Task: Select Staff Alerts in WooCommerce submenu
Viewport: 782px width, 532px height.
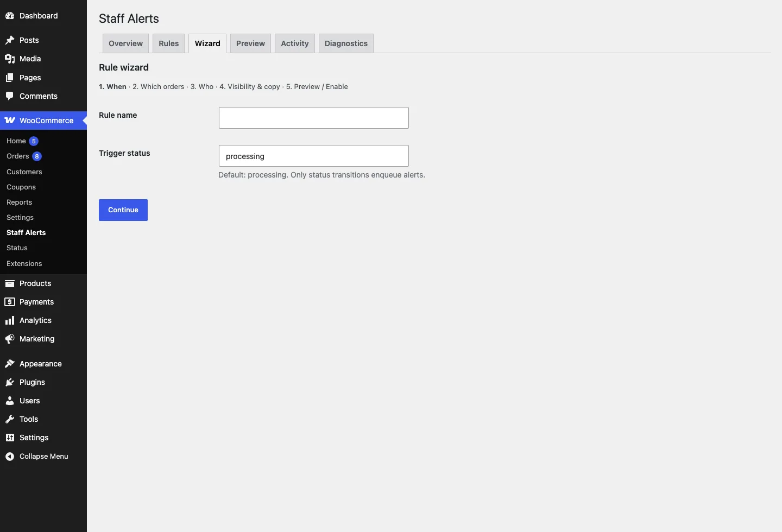Action: coord(26,232)
